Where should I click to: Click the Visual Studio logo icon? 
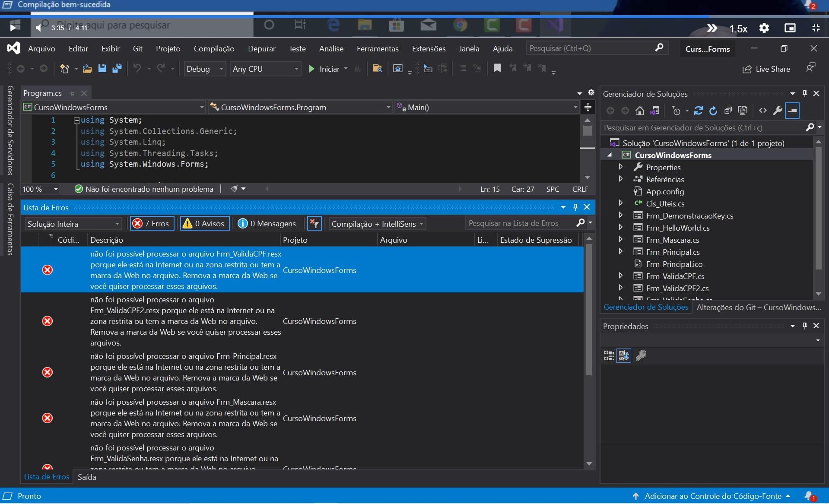click(x=14, y=48)
